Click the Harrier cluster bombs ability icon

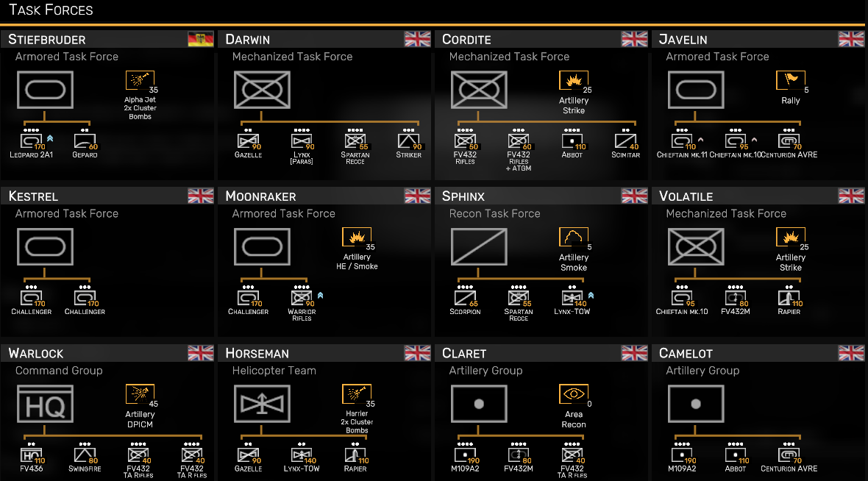pos(357,394)
